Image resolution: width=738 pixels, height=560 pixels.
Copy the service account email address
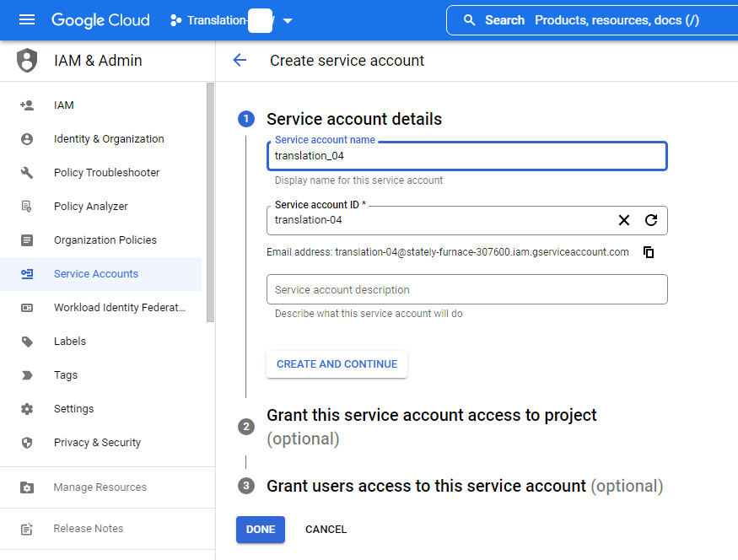point(649,252)
